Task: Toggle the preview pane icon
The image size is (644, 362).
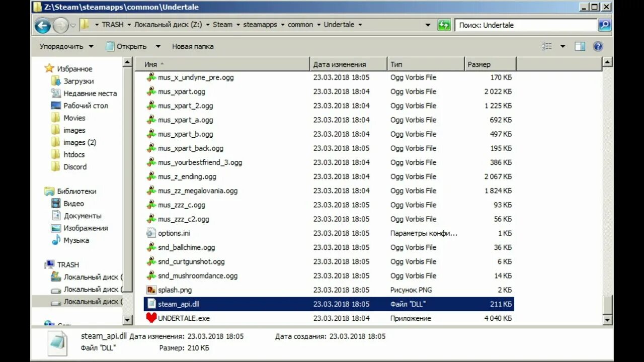Action: click(x=580, y=46)
